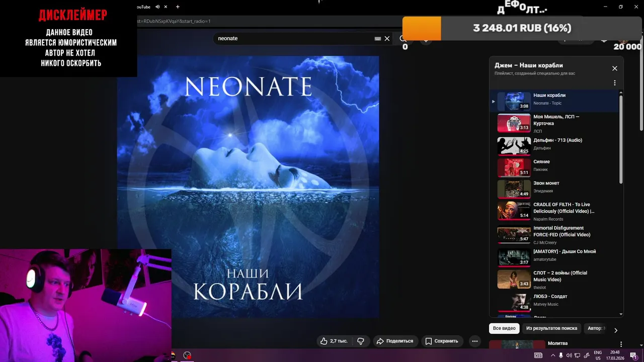This screenshot has height=362, width=644.
Task: Switch ENG US input language
Action: (x=598, y=355)
